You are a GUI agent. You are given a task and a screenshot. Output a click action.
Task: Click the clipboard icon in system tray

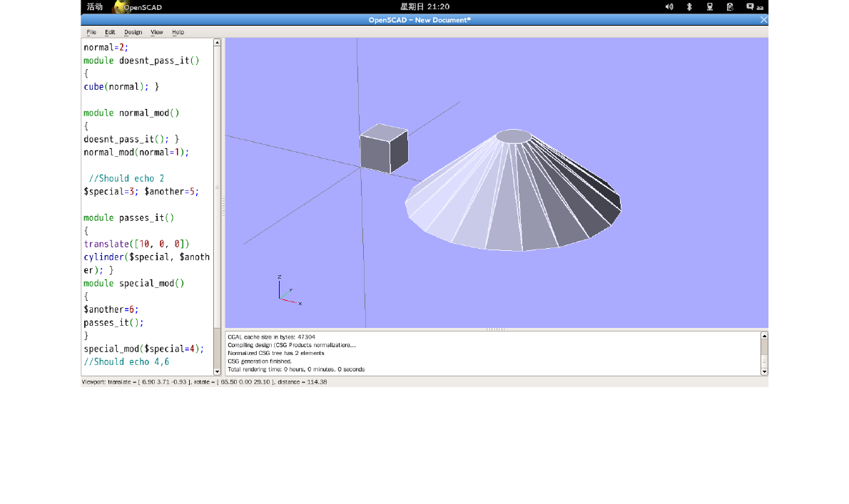click(x=729, y=6)
